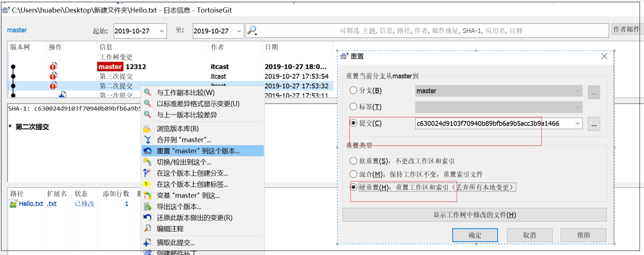Click the Hello.txt file icon

pyautogui.click(x=14, y=204)
